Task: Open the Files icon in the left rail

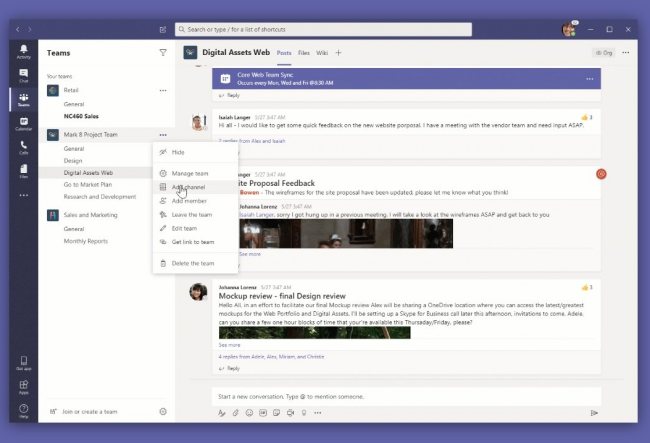Action: pos(24,171)
